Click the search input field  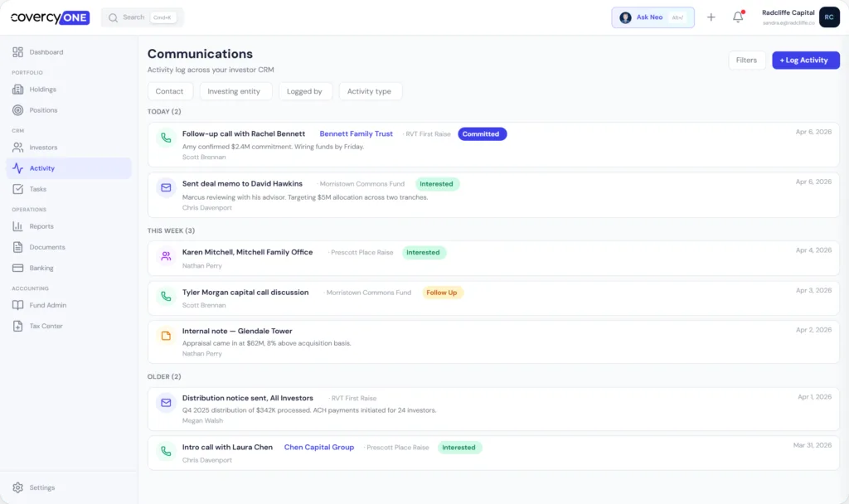point(141,17)
